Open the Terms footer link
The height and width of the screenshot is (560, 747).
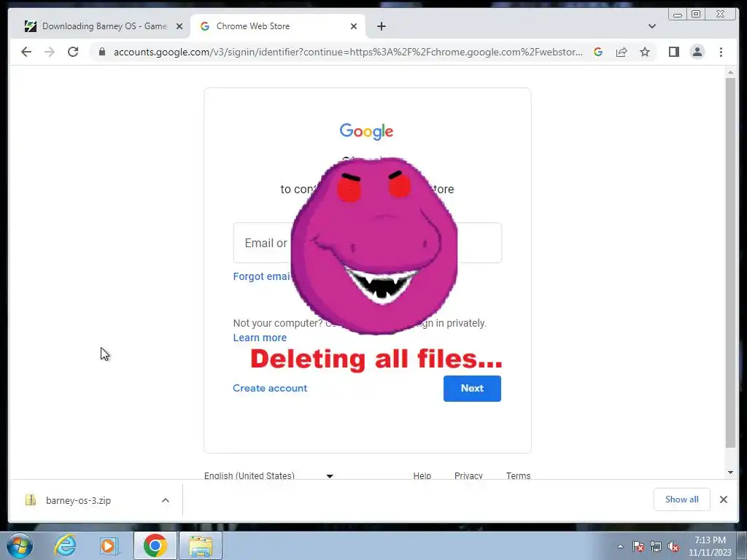[x=519, y=475]
